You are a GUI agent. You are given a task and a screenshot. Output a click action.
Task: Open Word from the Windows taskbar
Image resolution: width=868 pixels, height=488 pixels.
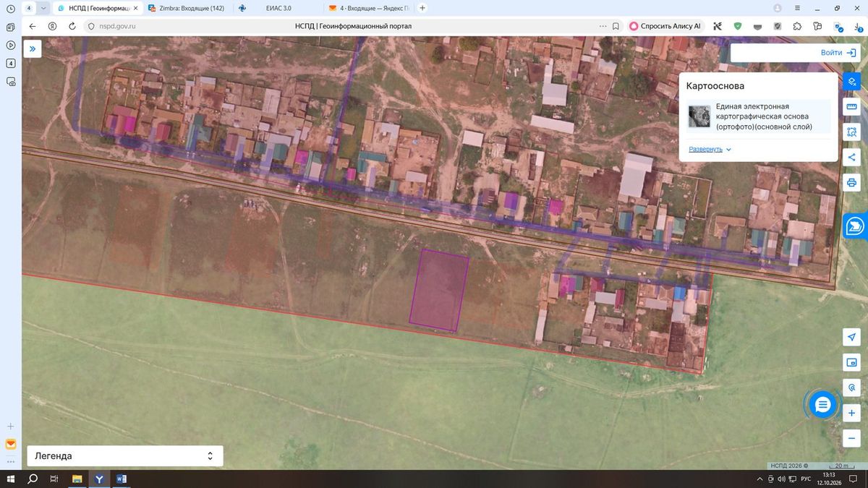(x=121, y=479)
